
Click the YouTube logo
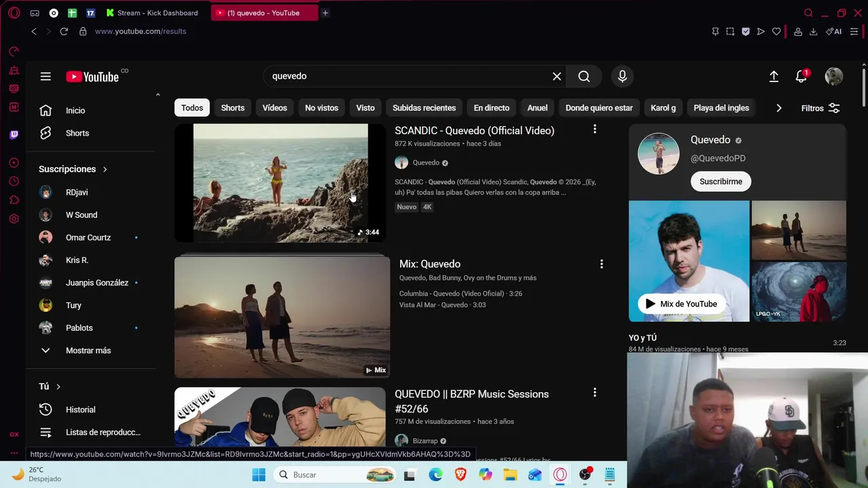pyautogui.click(x=92, y=77)
